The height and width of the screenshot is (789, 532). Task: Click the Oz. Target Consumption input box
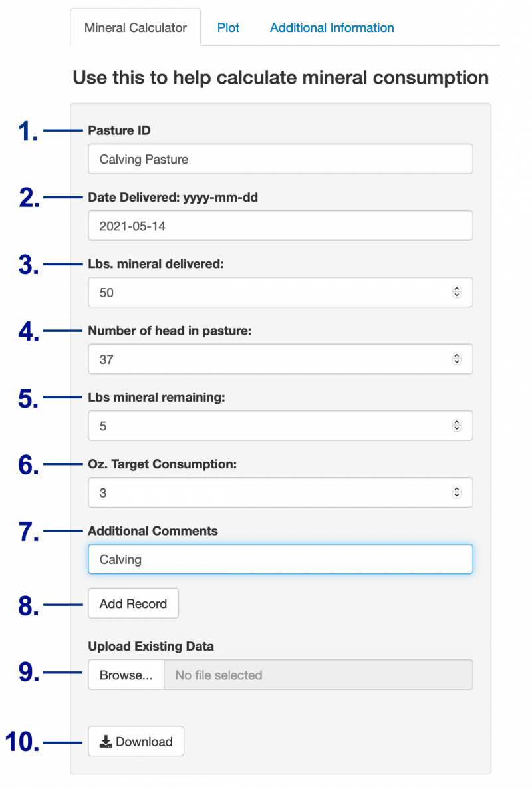pos(266,492)
